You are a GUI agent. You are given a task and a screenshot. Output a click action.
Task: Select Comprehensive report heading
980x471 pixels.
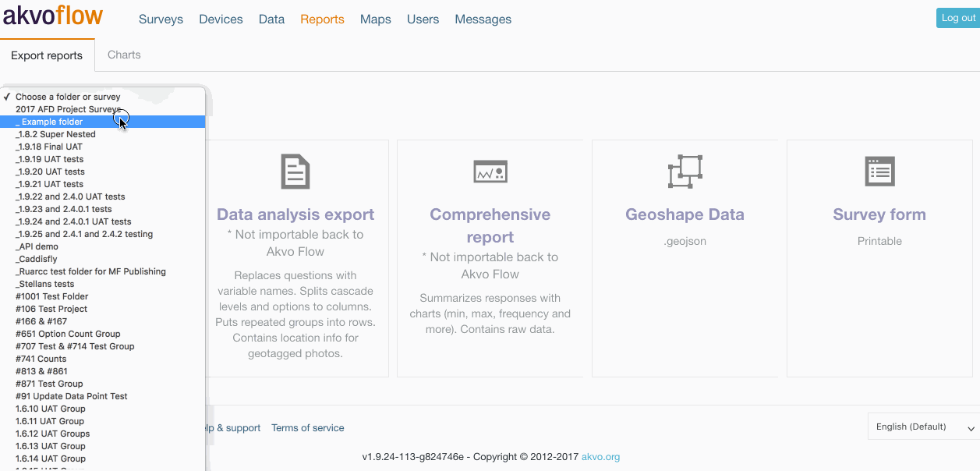[x=490, y=225]
